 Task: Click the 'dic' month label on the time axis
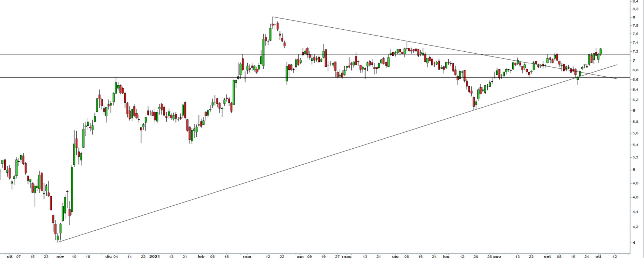pyautogui.click(x=108, y=256)
